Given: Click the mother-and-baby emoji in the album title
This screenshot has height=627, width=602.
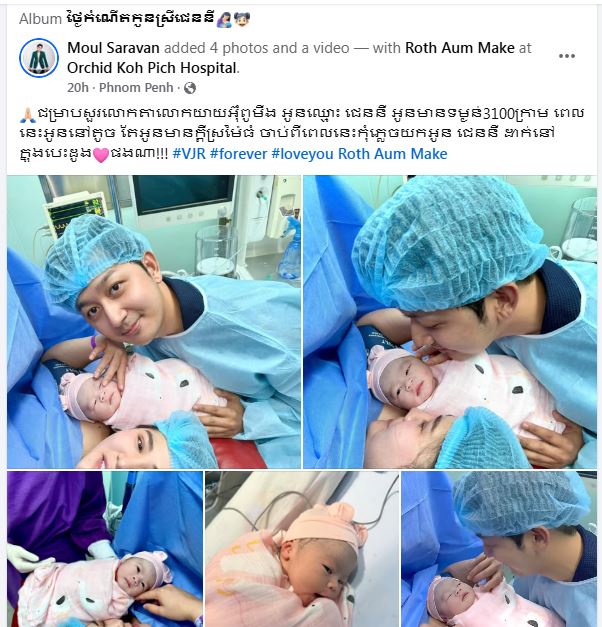Looking at the screenshot, I should point(224,19).
